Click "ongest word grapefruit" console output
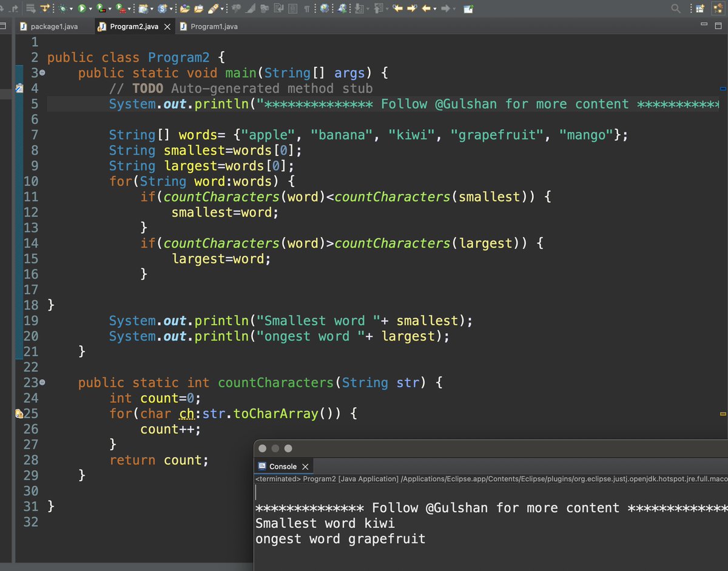Screen dimensions: 728x571 (340, 539)
